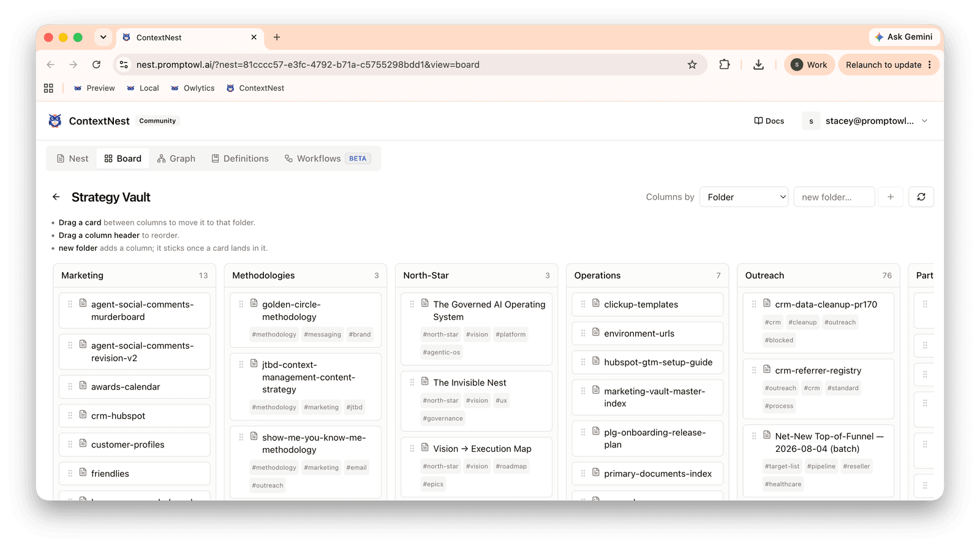Image resolution: width=980 pixels, height=548 pixels.
Task: Click document icon on friendlies card
Action: [83, 472]
